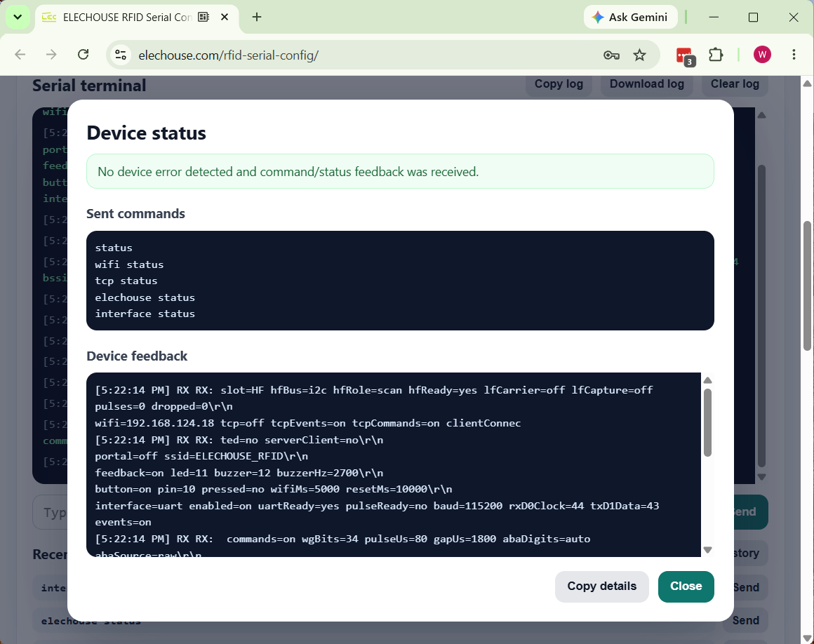Go back to the previous page
Screen dimensions: 814x644
(x=20, y=55)
